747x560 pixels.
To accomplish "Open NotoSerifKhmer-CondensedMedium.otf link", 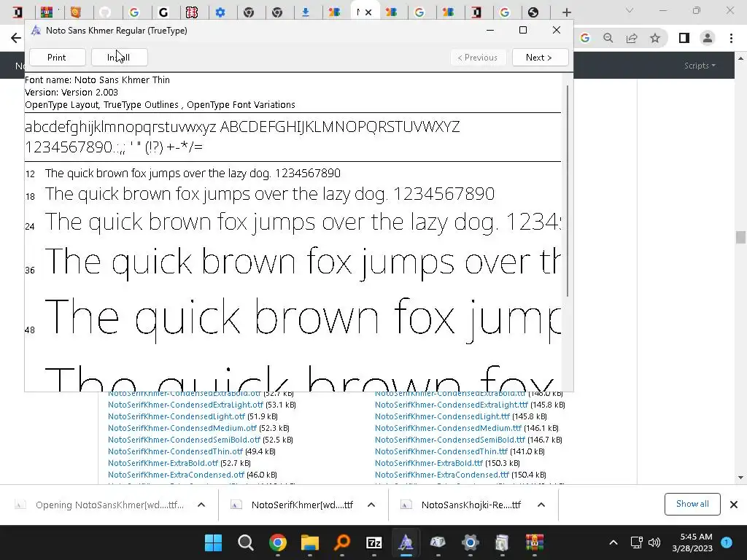I will coord(182,428).
